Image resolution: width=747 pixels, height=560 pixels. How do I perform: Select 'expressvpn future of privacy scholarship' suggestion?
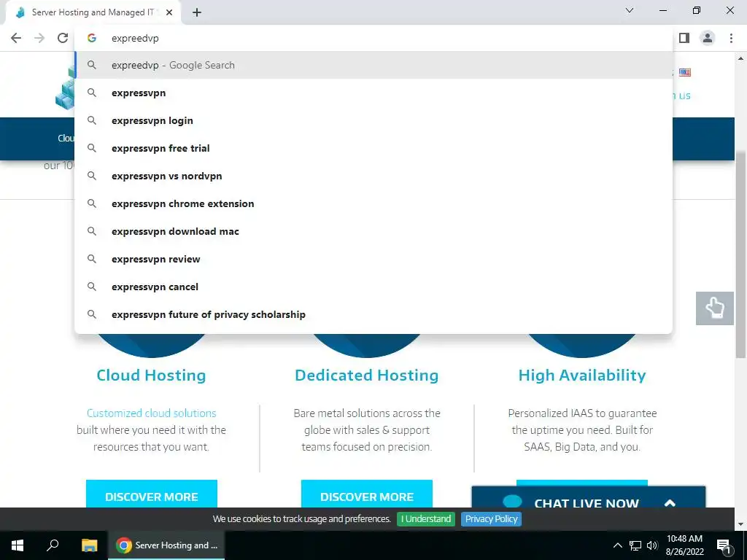(x=374, y=314)
